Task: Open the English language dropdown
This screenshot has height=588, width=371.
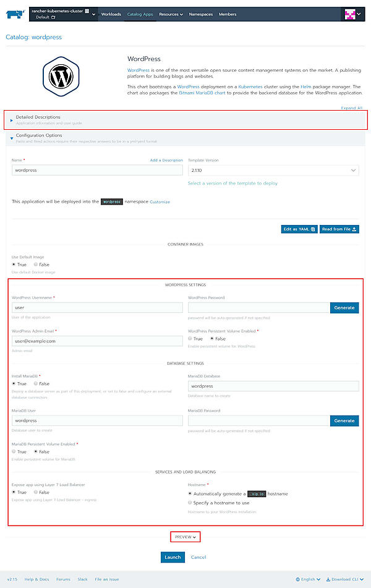Action: [x=308, y=579]
